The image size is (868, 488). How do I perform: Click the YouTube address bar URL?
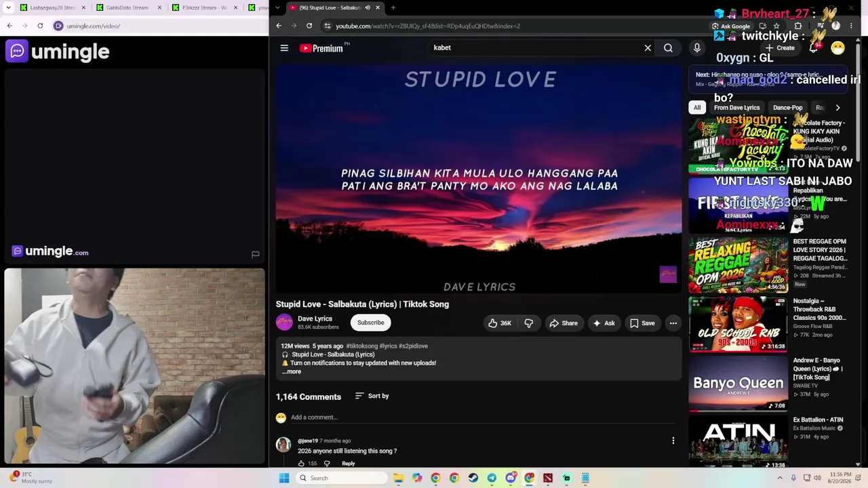pyautogui.click(x=428, y=26)
